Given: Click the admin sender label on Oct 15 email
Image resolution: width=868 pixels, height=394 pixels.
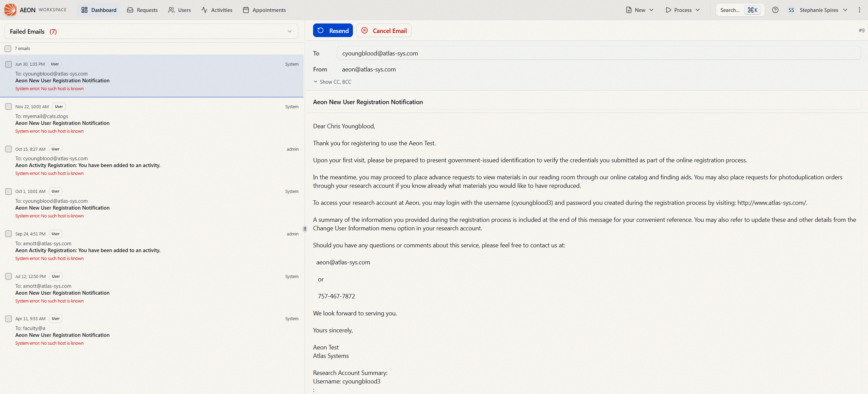Looking at the screenshot, I should 292,149.
